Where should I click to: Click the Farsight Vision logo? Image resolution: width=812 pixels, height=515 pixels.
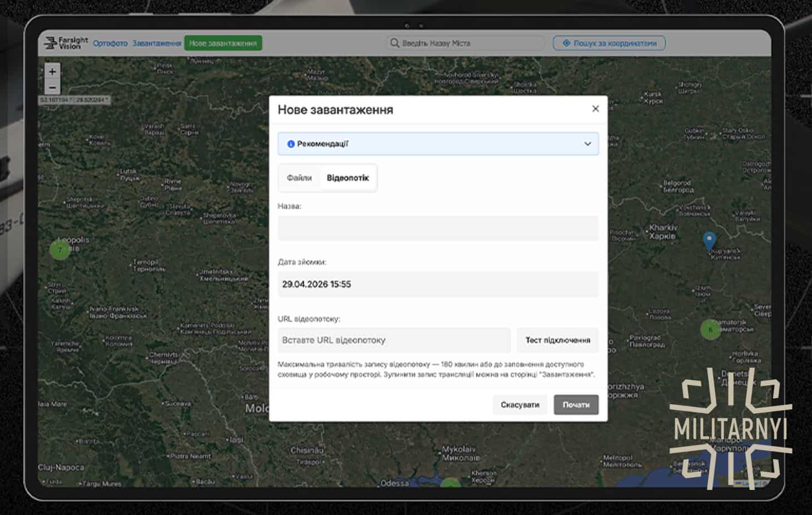[x=66, y=43]
